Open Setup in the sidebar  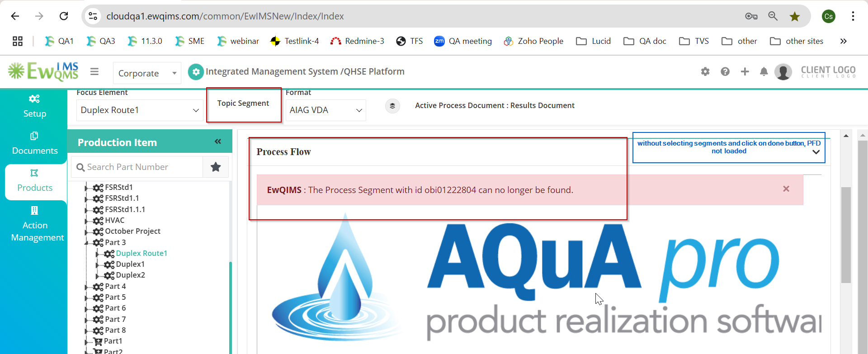tap(35, 106)
